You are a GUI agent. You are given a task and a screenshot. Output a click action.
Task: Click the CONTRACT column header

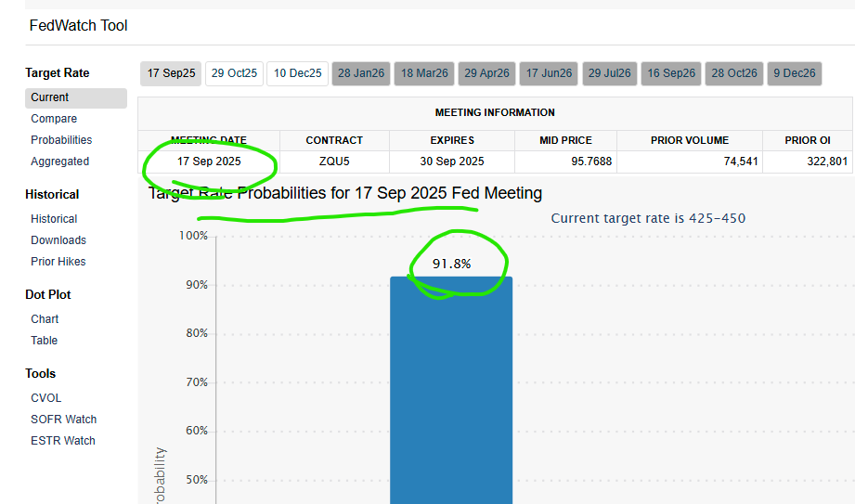tap(334, 140)
